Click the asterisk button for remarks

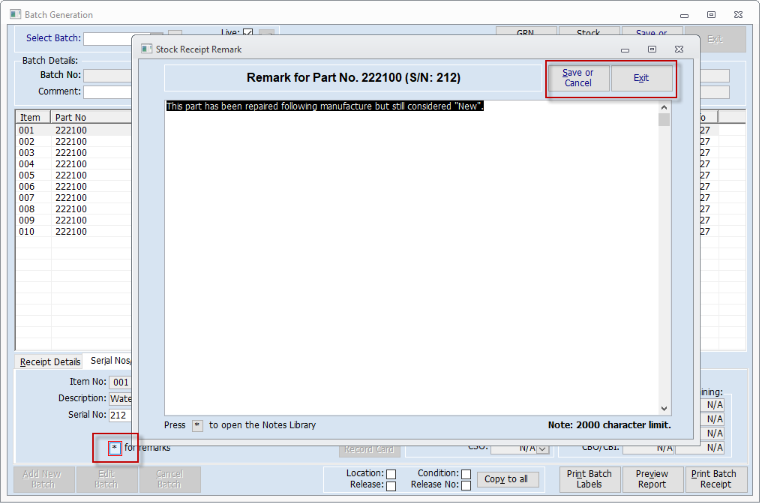click(114, 448)
